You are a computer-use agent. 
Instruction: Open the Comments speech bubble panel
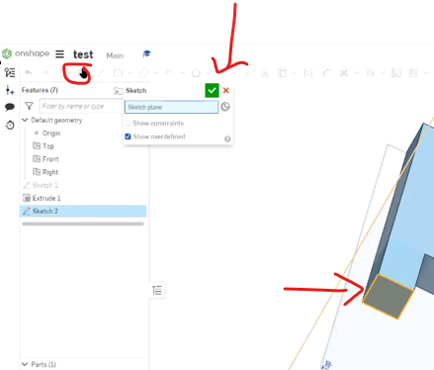(10, 107)
